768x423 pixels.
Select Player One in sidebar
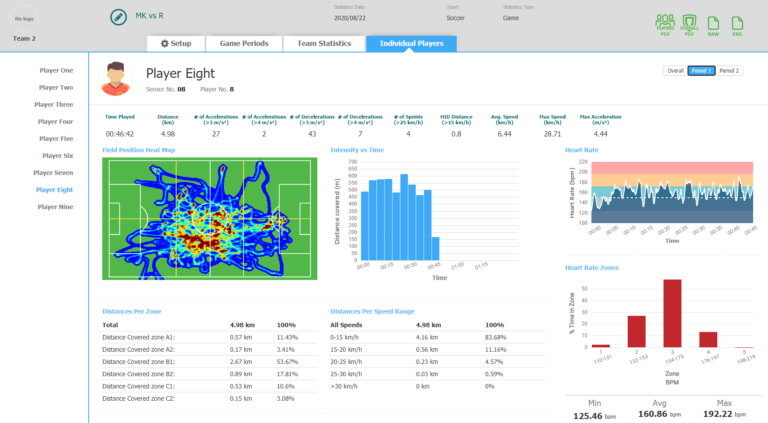pos(56,70)
